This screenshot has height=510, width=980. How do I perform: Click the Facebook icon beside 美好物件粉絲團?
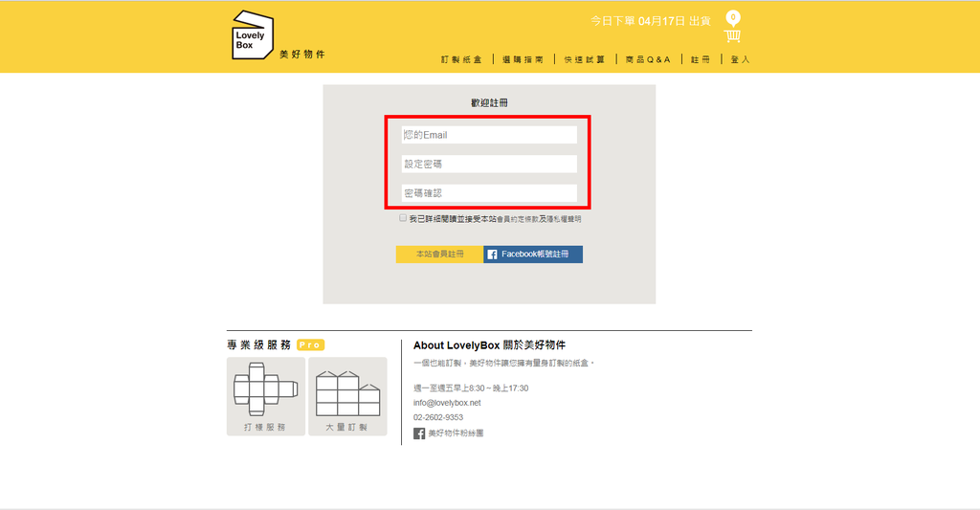419,433
